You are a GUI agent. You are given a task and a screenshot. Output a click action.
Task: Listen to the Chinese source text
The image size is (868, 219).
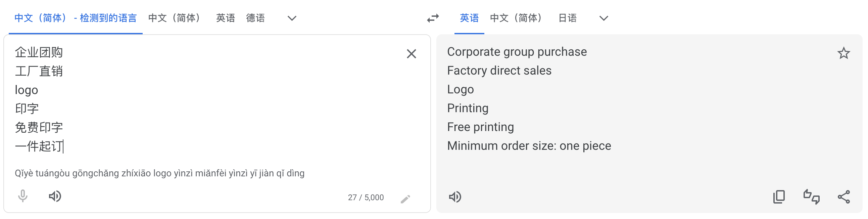point(56,197)
